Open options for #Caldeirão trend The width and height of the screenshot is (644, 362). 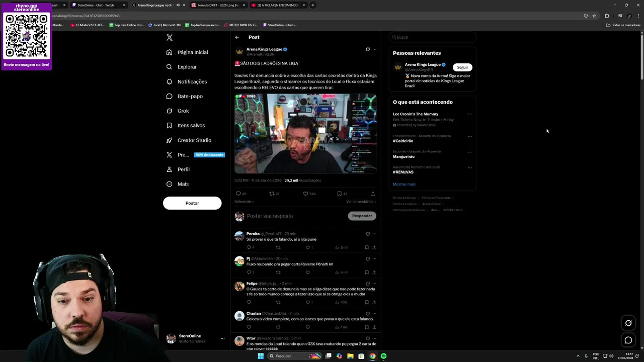[x=470, y=136]
